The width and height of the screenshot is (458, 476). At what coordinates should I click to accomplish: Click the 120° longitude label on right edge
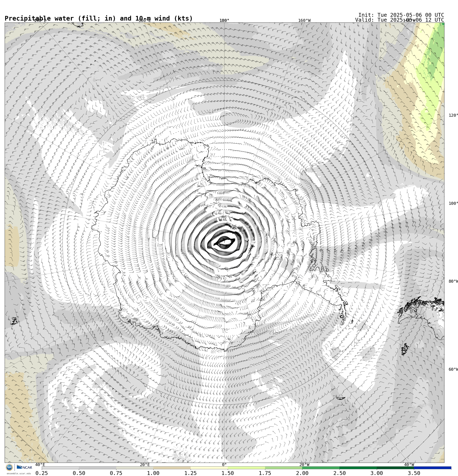pyautogui.click(x=453, y=115)
